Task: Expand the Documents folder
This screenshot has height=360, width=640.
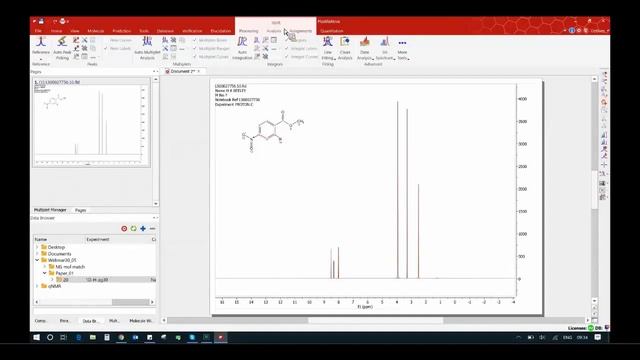Action: [37, 253]
